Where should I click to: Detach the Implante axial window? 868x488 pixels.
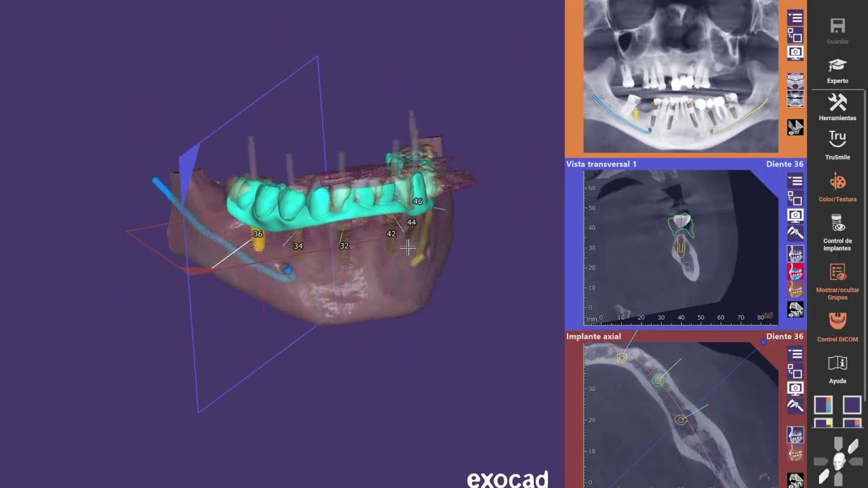click(x=795, y=371)
